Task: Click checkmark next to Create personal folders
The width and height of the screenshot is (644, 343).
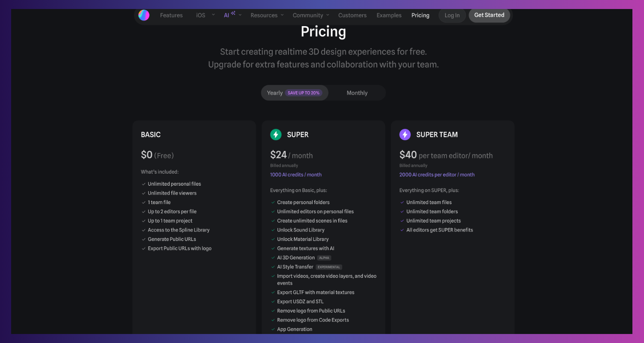Action: (273, 202)
